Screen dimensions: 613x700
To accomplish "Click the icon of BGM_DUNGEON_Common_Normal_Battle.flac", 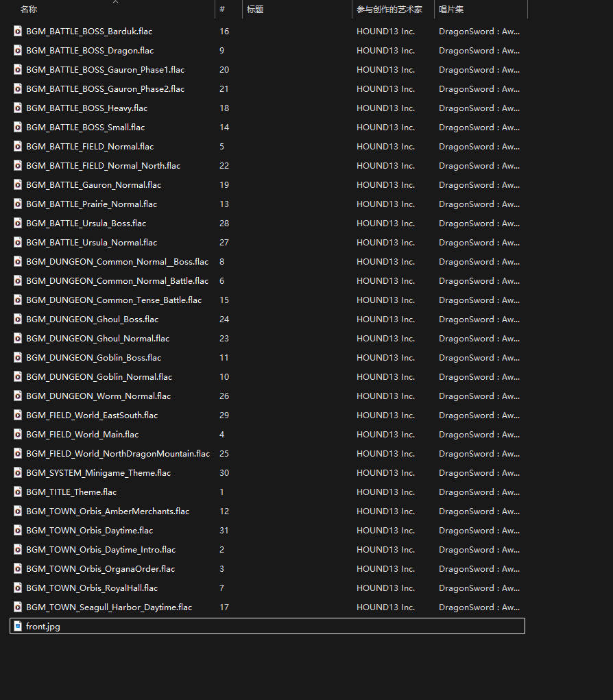I will click(17, 281).
